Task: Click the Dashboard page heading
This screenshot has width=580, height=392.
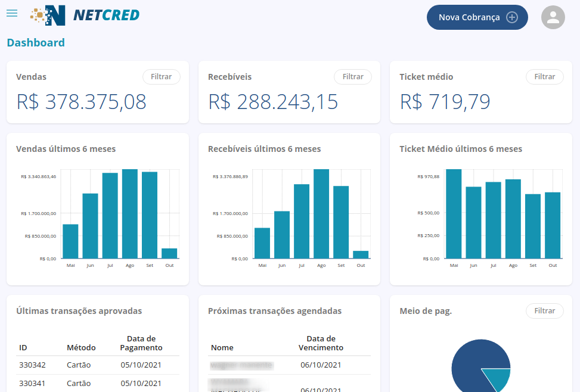Action: [x=36, y=43]
